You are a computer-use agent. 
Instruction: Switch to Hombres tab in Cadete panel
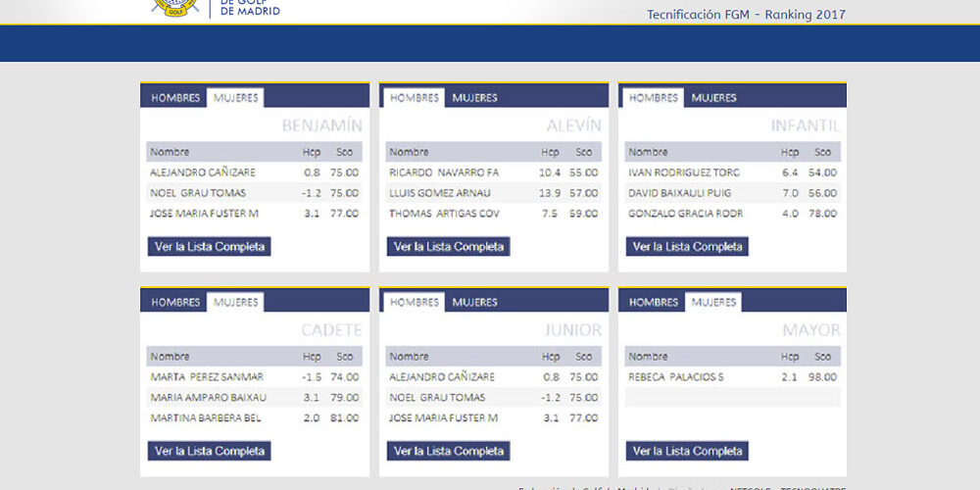click(x=175, y=303)
